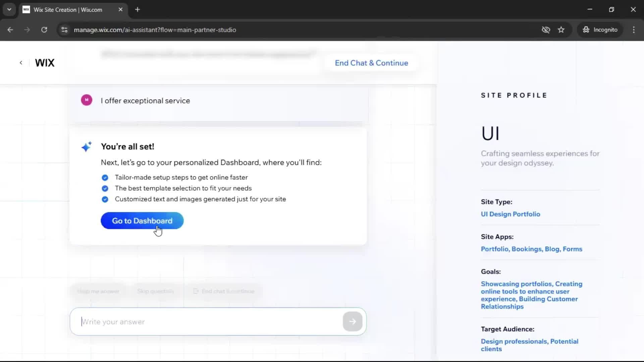This screenshot has height=362, width=644.
Task: Click the browser forward arrow
Action: click(x=27, y=30)
